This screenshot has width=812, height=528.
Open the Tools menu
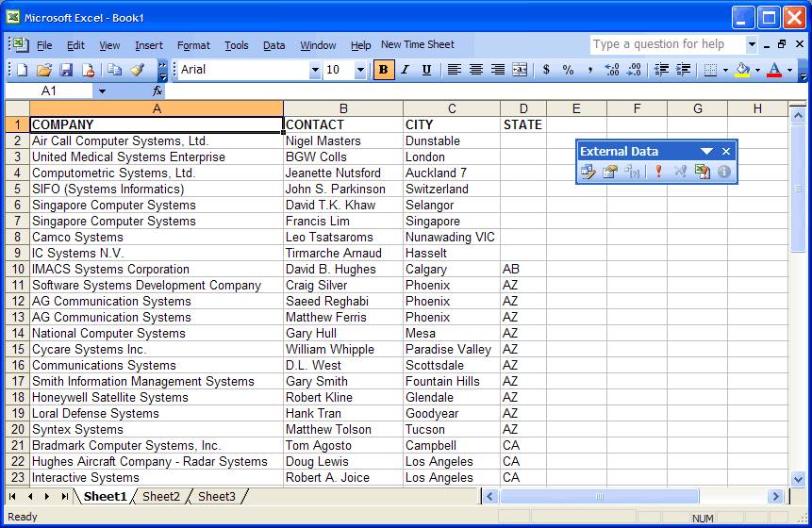pyautogui.click(x=236, y=45)
